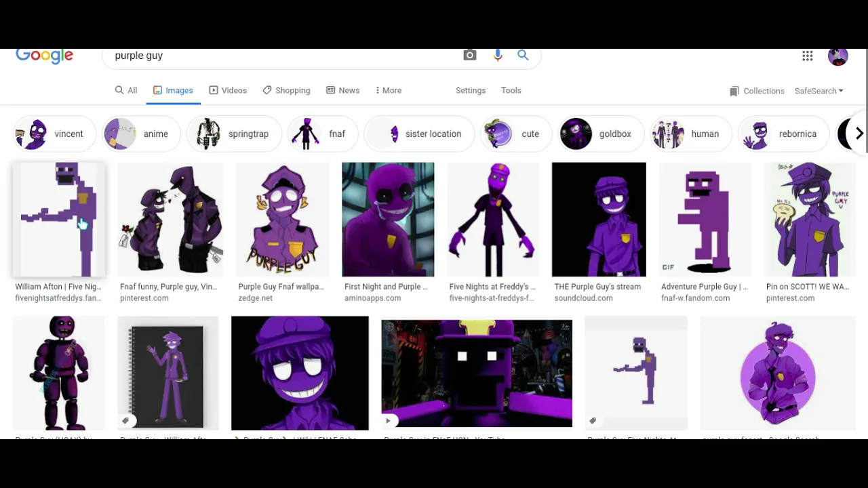Filter by the rebornica chip
The image size is (868, 488).
point(783,134)
